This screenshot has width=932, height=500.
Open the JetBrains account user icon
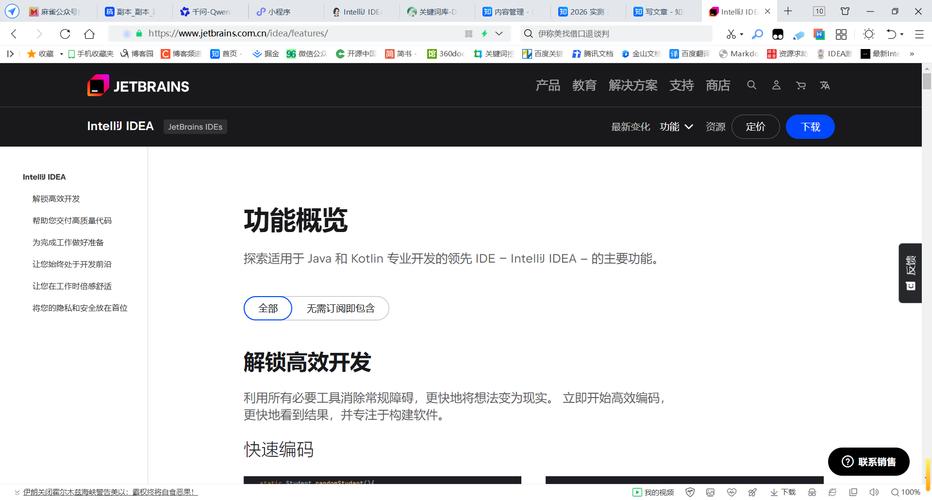[776, 85]
